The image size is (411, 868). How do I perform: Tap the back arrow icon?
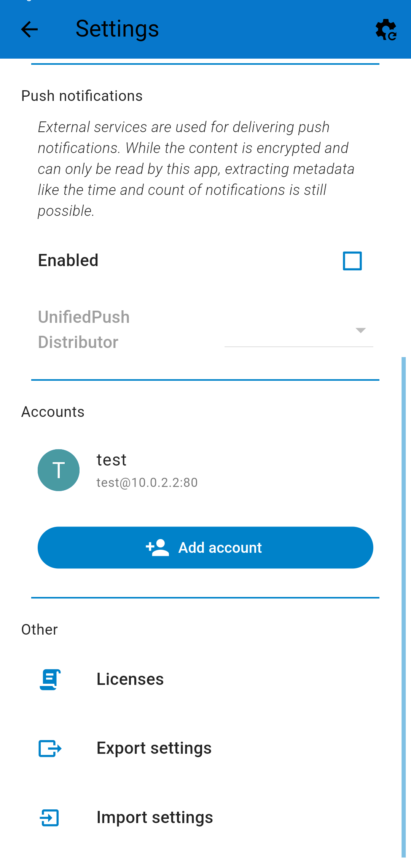pos(29,29)
